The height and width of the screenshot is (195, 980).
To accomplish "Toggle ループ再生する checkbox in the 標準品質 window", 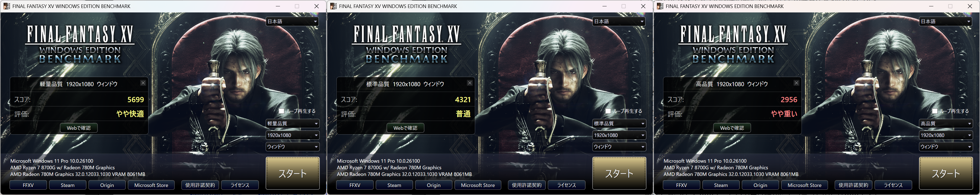I will point(608,111).
